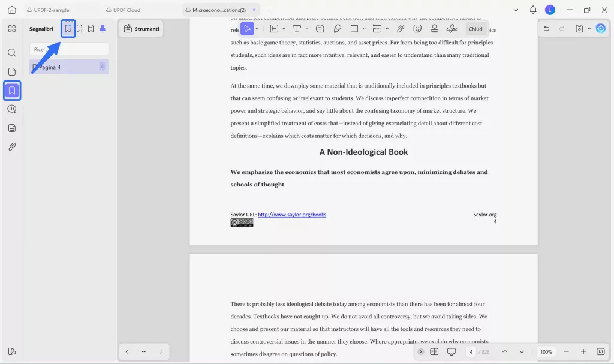Image resolution: width=614 pixels, height=364 pixels.
Task: Select the Stamp tool in the toolbar
Action: pos(434,28)
